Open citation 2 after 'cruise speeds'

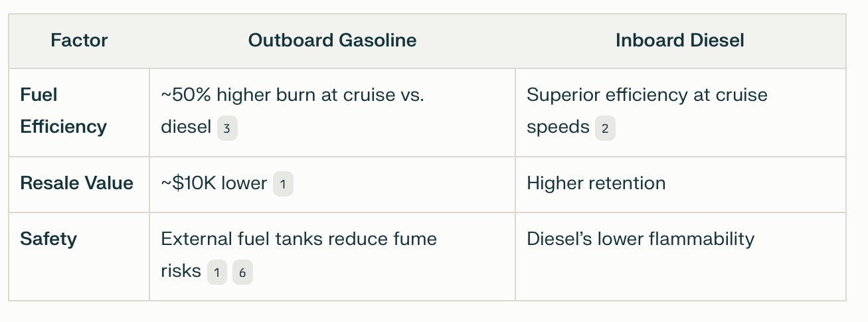(x=605, y=128)
